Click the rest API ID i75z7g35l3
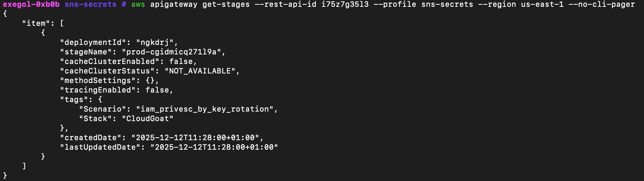Viewport: 644px width, 181px height. point(345,4)
